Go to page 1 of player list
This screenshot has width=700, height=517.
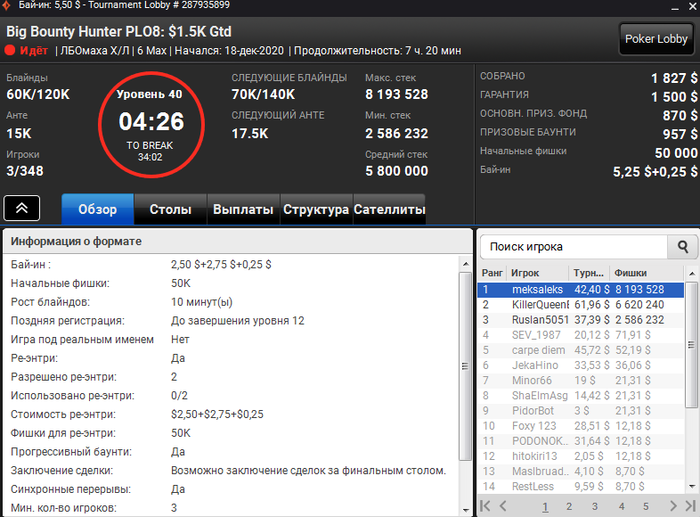click(x=545, y=506)
